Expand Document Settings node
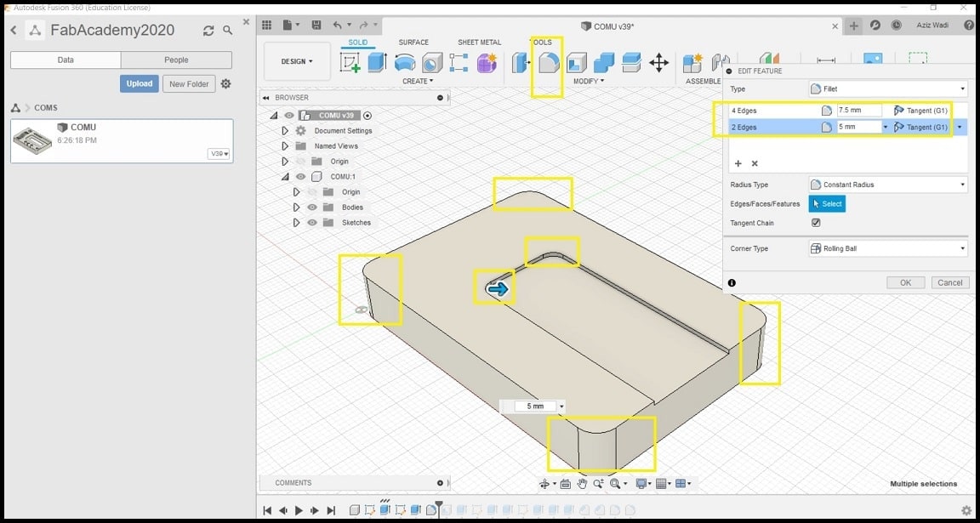The height and width of the screenshot is (523, 980). pos(285,131)
